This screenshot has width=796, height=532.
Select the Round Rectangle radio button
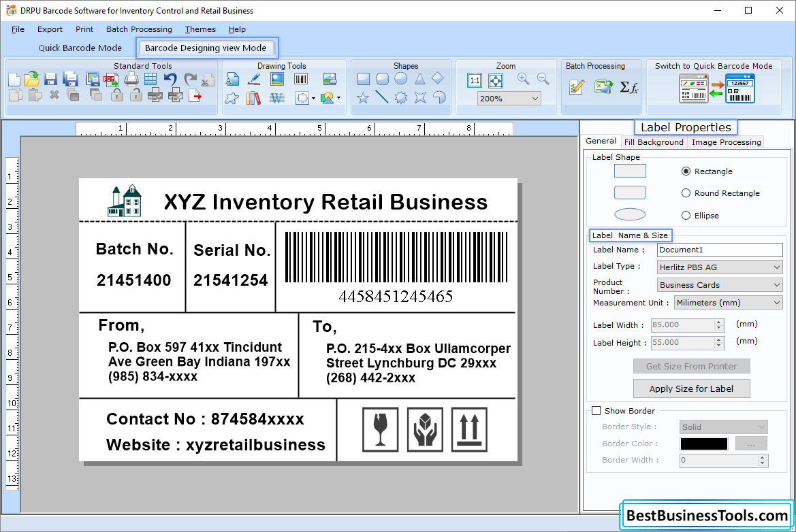(x=686, y=193)
